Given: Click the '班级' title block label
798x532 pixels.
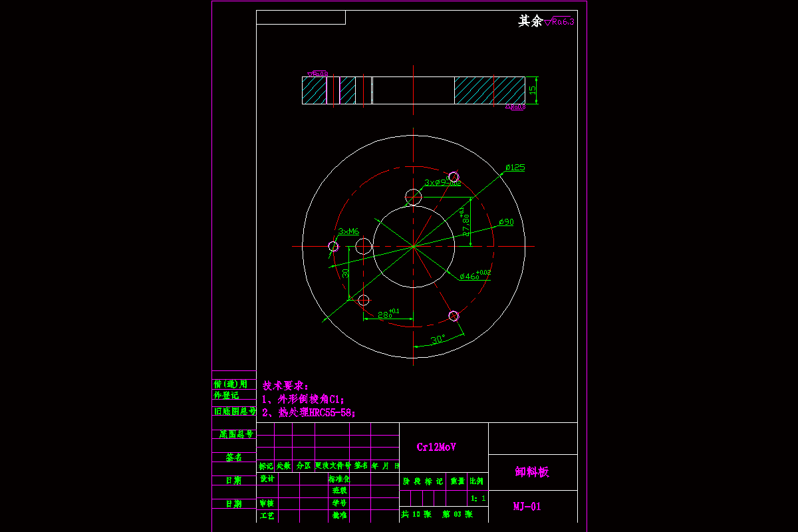Looking at the screenshot, I should point(339,491).
